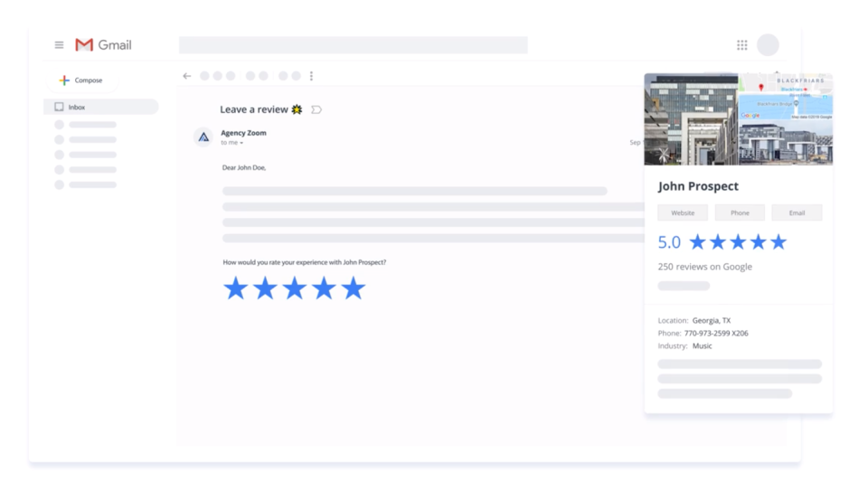The height and width of the screenshot is (490, 868).
Task: Click the Agency Zoom sender avatar
Action: [x=203, y=137]
